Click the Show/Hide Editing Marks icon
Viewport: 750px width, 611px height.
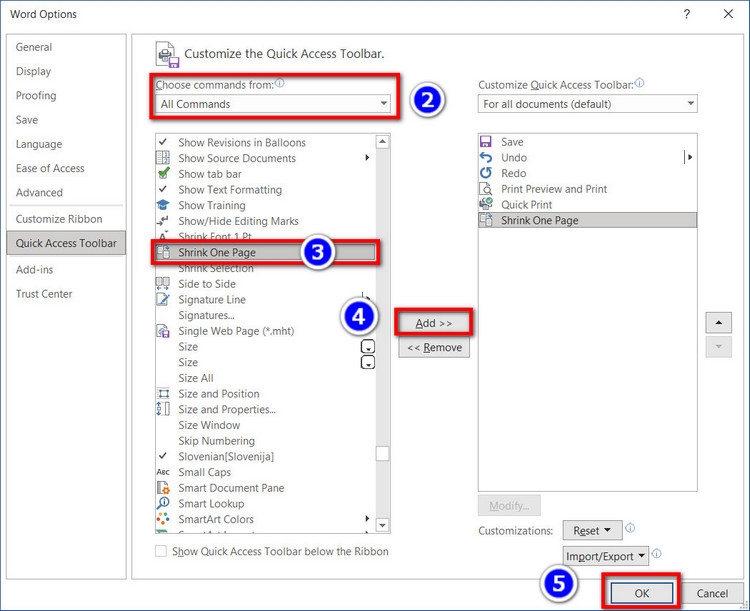163,221
